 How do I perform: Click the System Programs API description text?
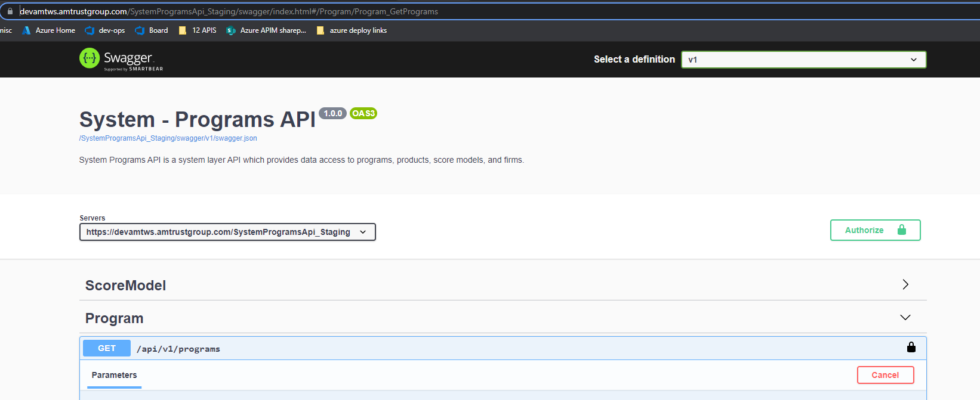click(301, 160)
